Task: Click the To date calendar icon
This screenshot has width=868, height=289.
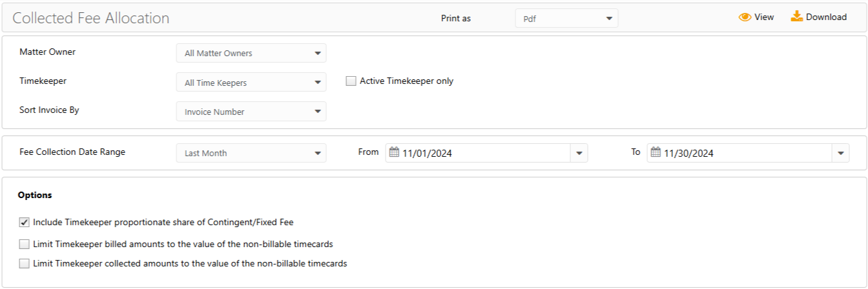Action: click(656, 153)
